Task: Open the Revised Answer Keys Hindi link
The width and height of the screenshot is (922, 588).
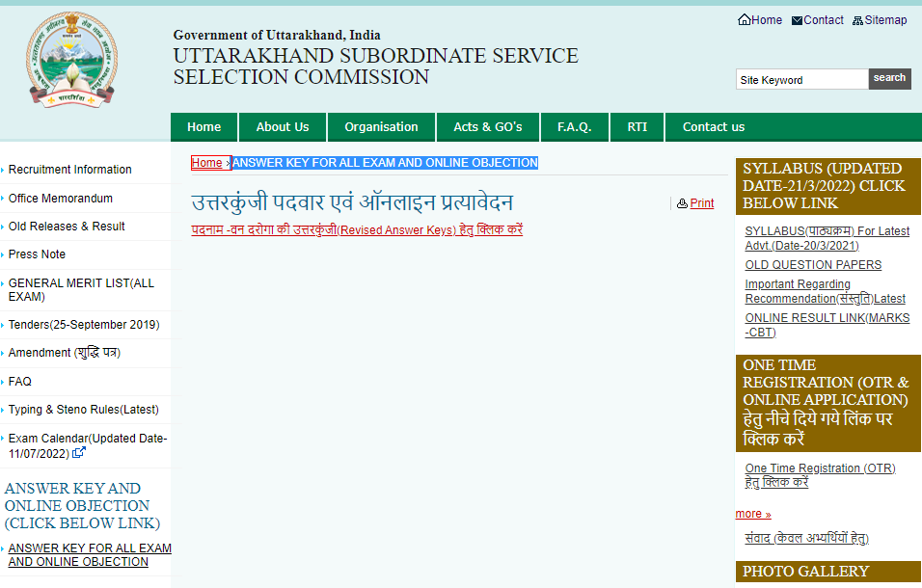Action: point(357,229)
